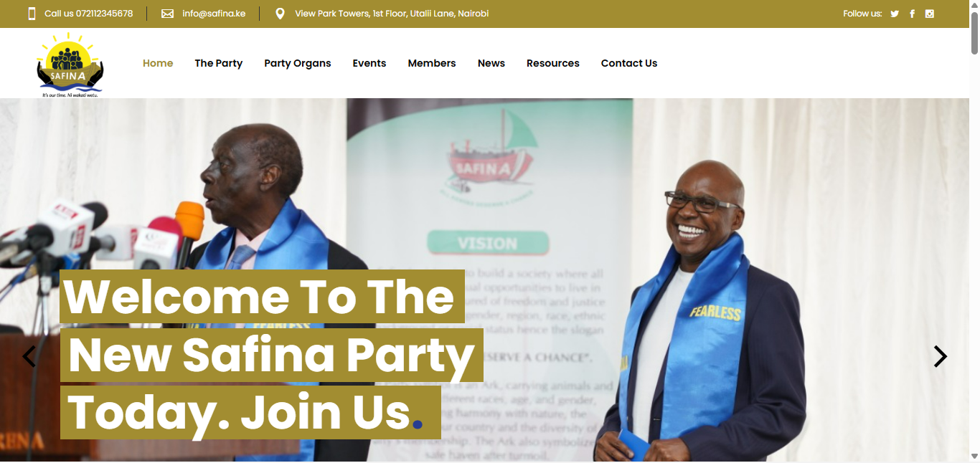The height and width of the screenshot is (463, 980).
Task: Open The Party menu
Action: pyautogui.click(x=218, y=63)
